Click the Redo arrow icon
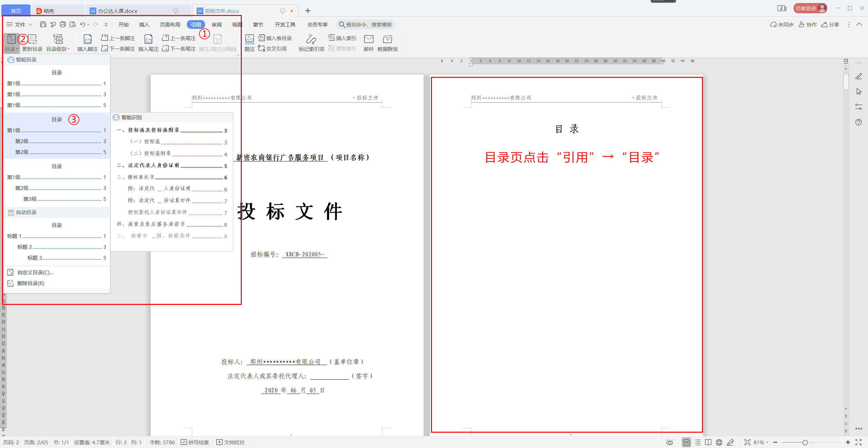 click(95, 24)
